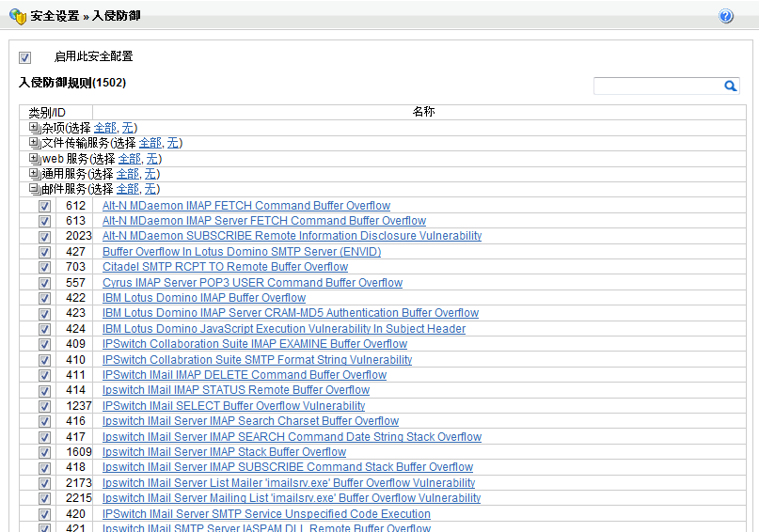The width and height of the screenshot is (759, 532).
Task: Expand the 杂项 category
Action: tap(35, 128)
